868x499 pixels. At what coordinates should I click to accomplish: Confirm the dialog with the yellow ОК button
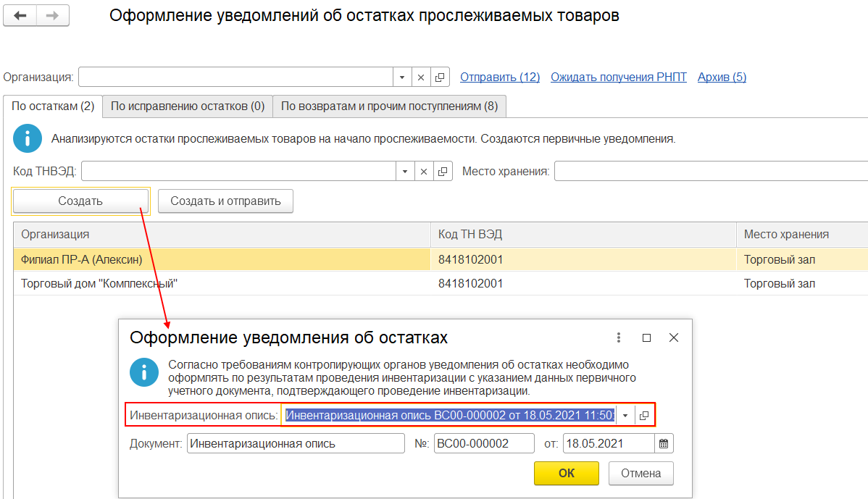(x=566, y=473)
